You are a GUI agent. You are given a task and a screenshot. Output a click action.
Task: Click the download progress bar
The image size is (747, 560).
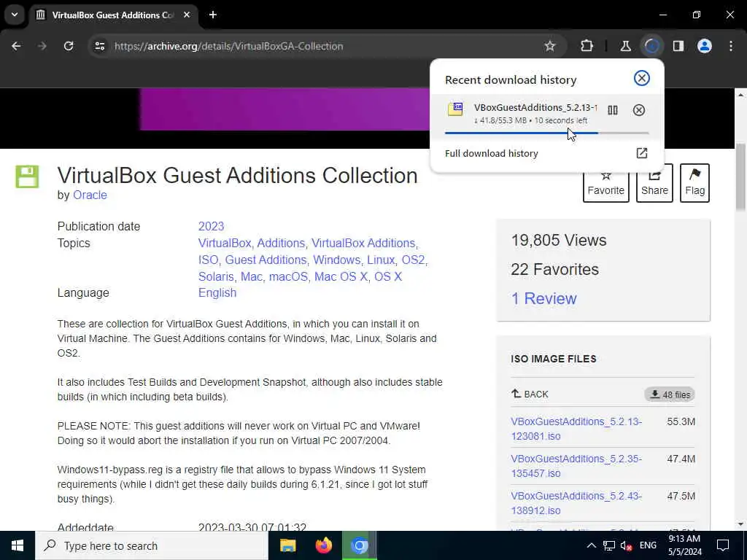547,133
